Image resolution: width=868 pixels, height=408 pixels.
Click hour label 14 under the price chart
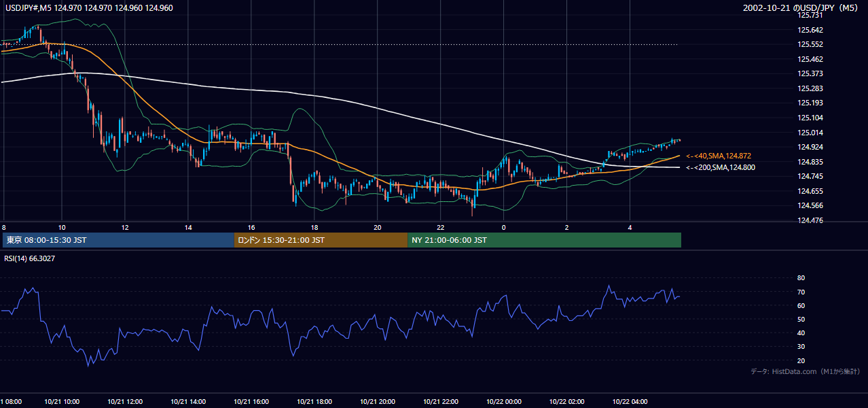(x=188, y=227)
